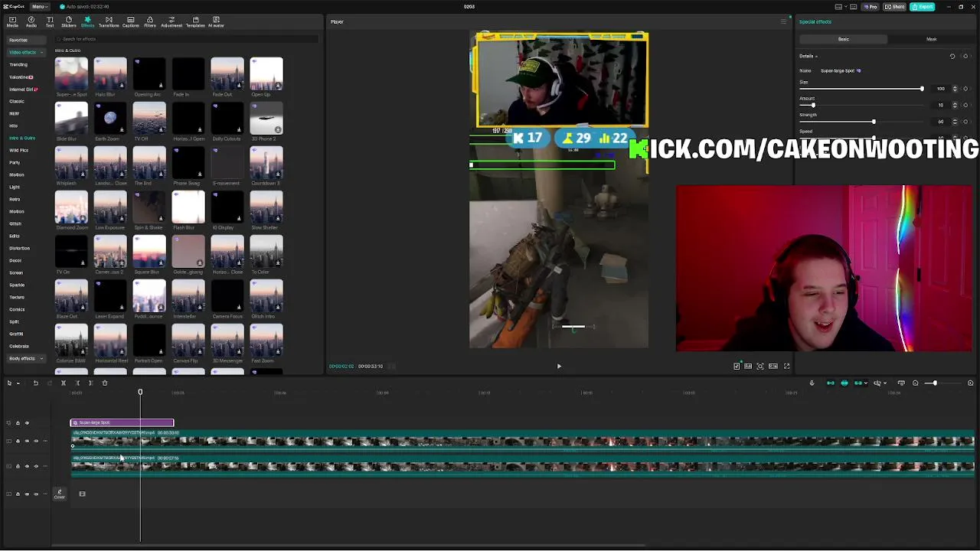
Task: Click the zoom out timeline icon
Action: click(915, 383)
